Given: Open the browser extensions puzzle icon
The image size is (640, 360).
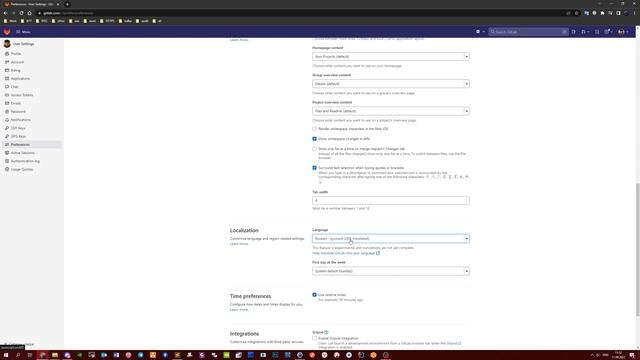Looking at the screenshot, I should click(x=602, y=13).
